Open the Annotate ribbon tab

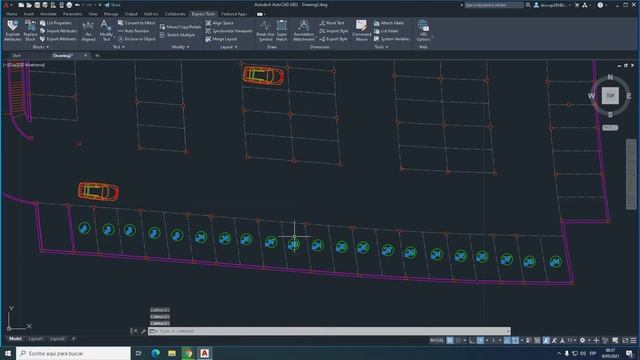click(x=48, y=14)
